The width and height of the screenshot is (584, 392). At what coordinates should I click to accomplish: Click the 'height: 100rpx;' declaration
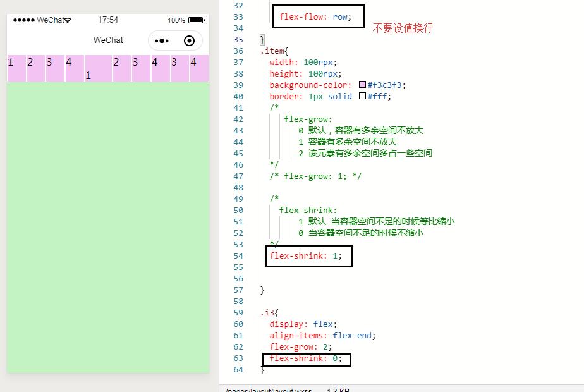pyautogui.click(x=305, y=74)
